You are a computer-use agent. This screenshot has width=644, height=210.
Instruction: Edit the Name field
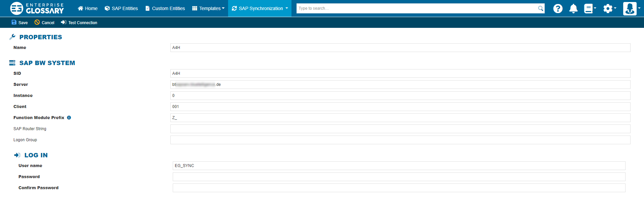[x=400, y=48]
